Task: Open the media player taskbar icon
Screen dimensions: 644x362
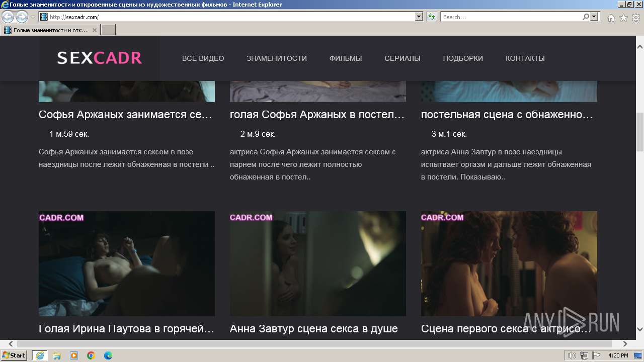Action: point(74,355)
